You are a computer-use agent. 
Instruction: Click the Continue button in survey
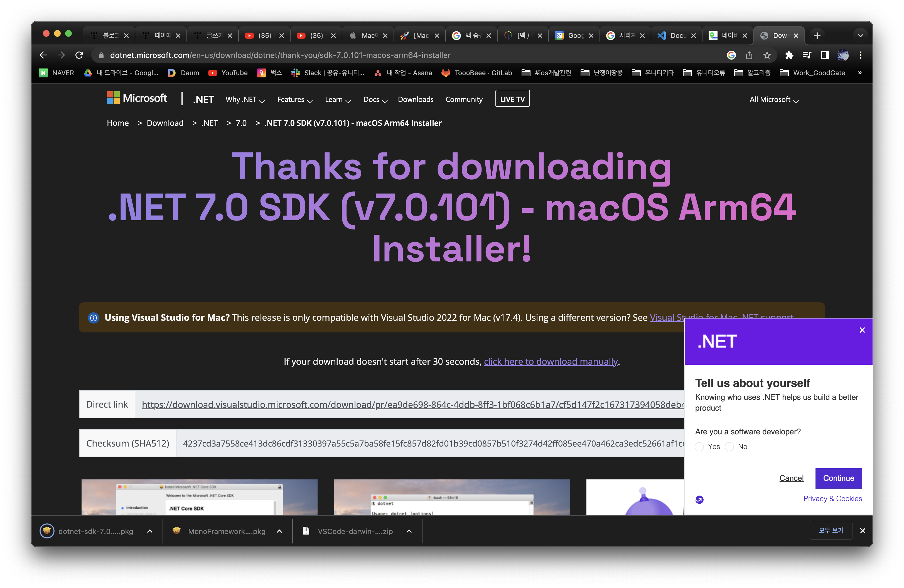(x=838, y=478)
